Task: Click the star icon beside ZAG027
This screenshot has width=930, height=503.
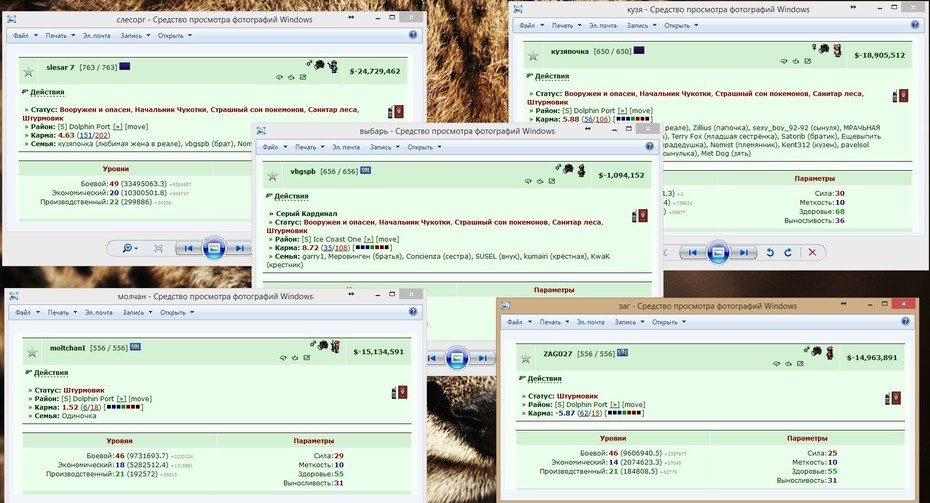Action: [x=525, y=358]
